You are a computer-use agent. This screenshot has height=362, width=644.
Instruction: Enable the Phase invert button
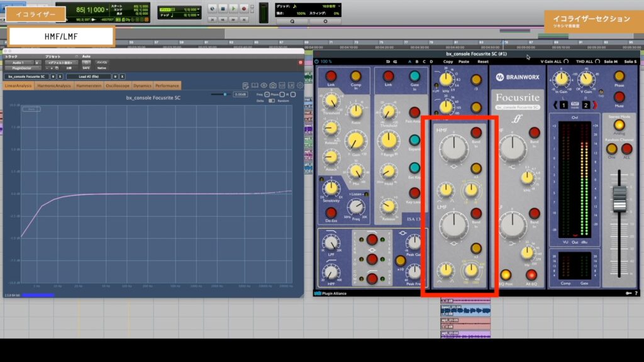(619, 76)
